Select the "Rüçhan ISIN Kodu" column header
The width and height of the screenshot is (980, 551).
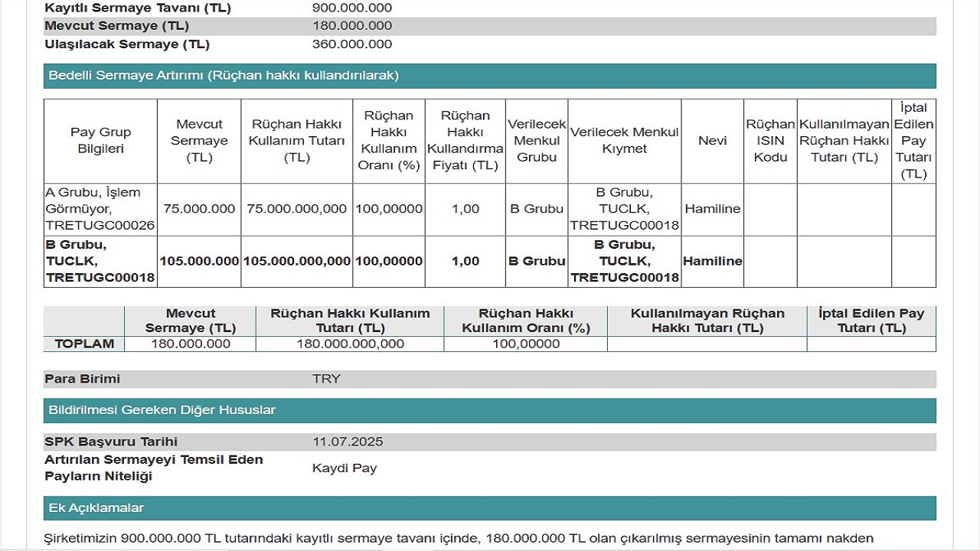point(769,141)
